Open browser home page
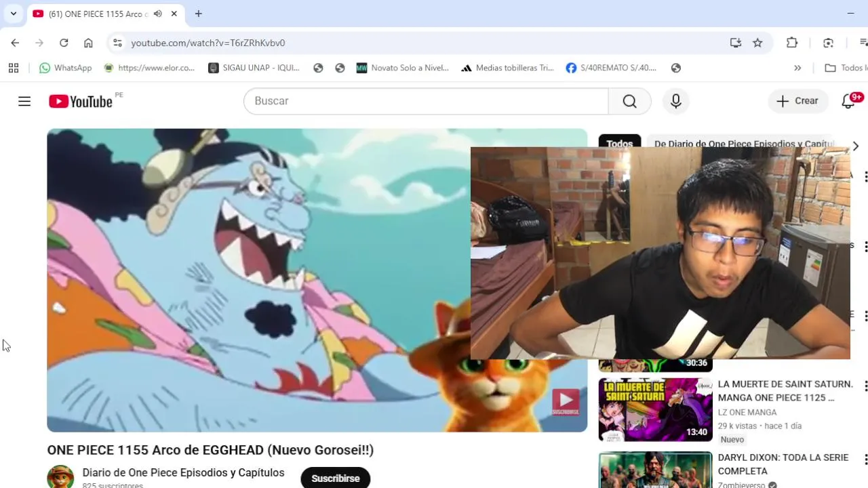Viewport: 868px width, 488px height. (88, 43)
